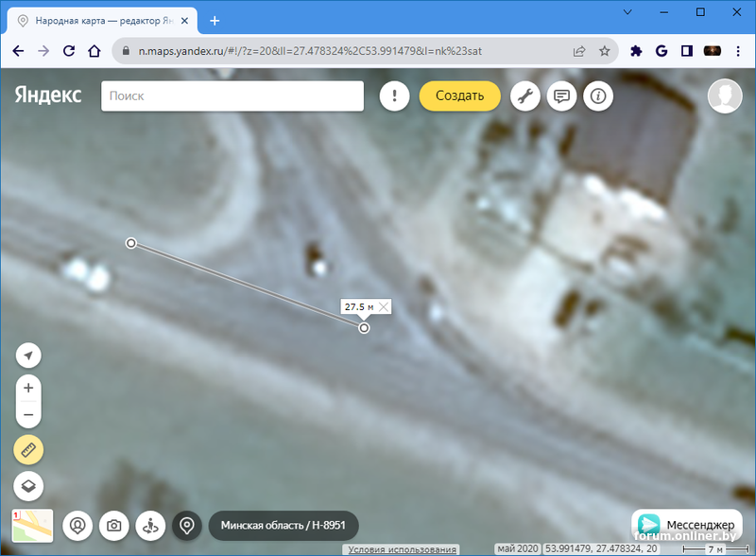Remove the 27.5 м measurement with X
Screen dimensions: 756x556
click(384, 307)
